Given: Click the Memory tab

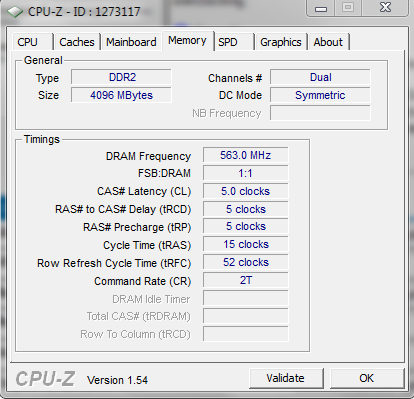Looking at the screenshot, I should (x=188, y=41).
